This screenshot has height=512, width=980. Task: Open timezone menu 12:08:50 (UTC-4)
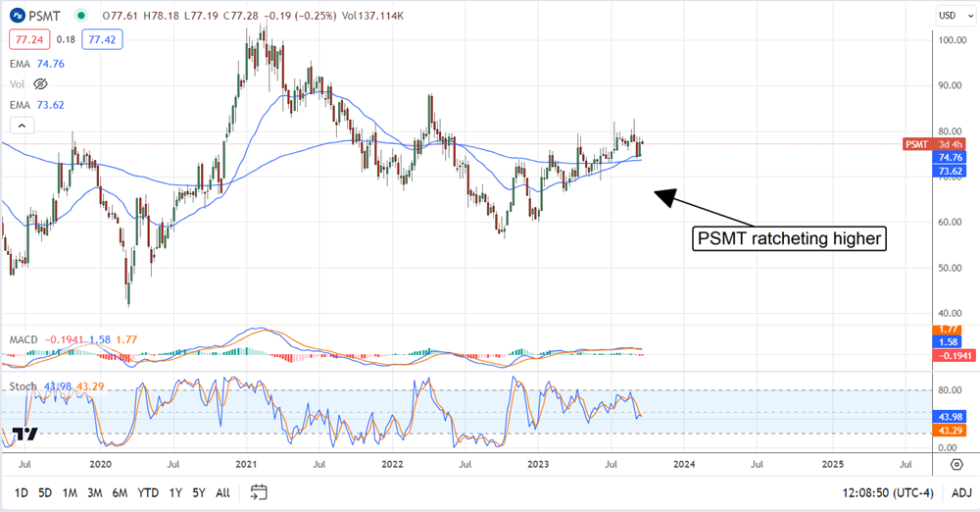(x=888, y=493)
